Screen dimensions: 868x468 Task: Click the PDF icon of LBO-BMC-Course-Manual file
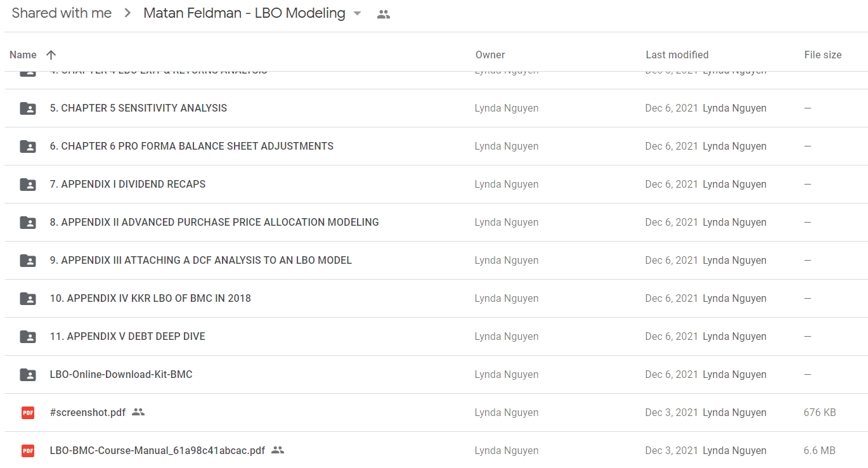click(28, 451)
